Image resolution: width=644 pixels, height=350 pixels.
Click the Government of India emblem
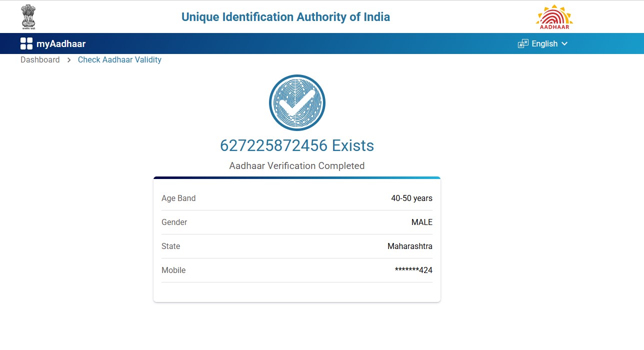tap(28, 16)
